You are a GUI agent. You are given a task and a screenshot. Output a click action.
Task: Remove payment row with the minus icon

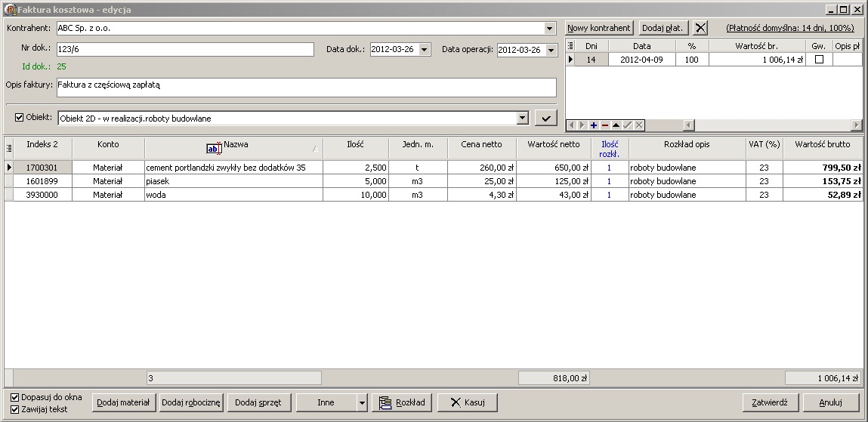tap(605, 125)
